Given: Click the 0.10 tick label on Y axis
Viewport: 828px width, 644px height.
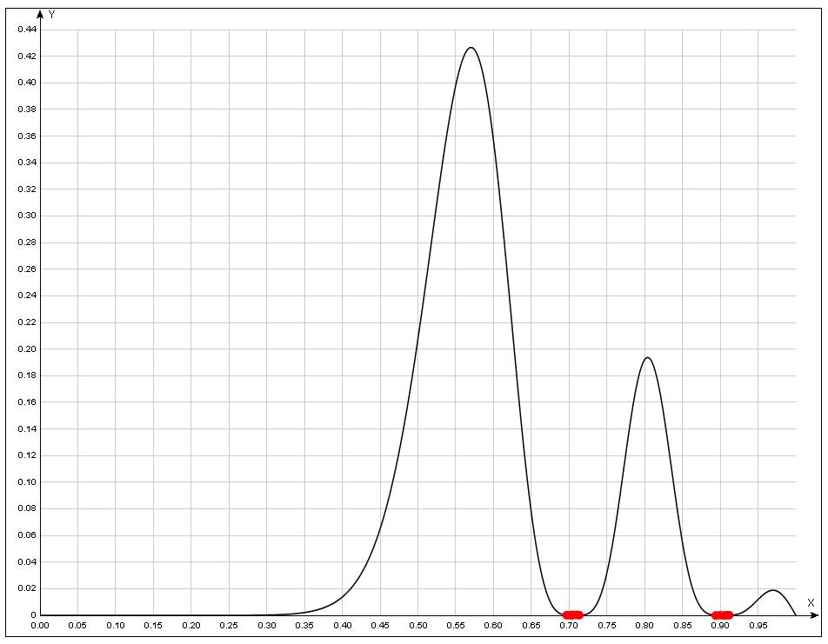Looking at the screenshot, I should 27,482.
